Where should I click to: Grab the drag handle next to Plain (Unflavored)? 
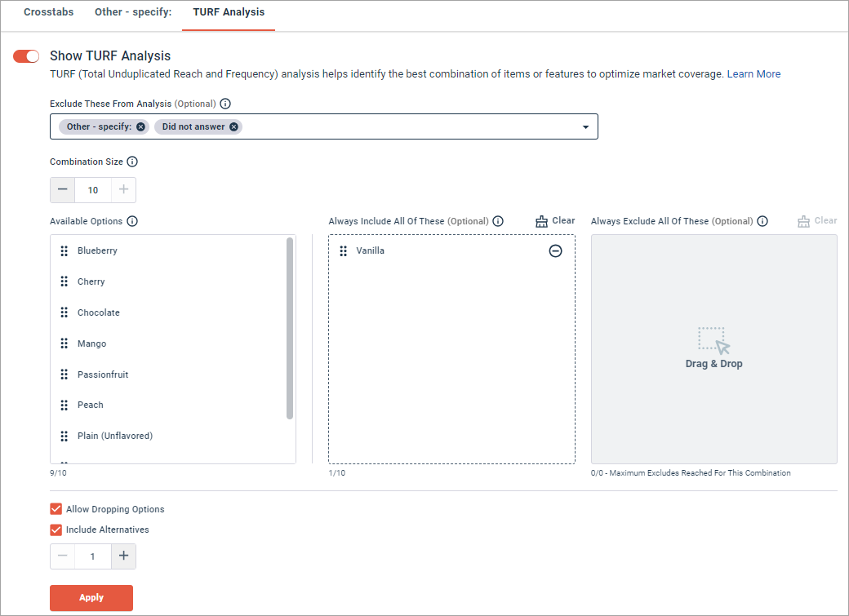tap(64, 436)
